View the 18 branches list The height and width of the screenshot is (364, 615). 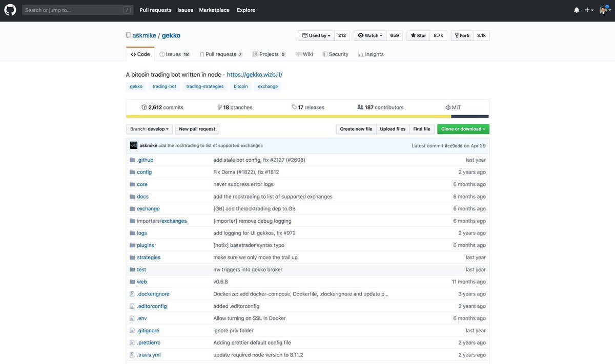[x=235, y=108]
